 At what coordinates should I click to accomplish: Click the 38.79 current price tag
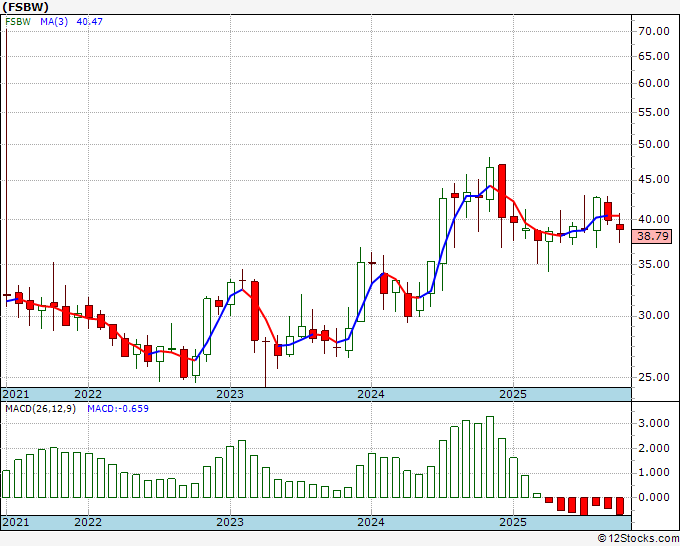click(652, 236)
